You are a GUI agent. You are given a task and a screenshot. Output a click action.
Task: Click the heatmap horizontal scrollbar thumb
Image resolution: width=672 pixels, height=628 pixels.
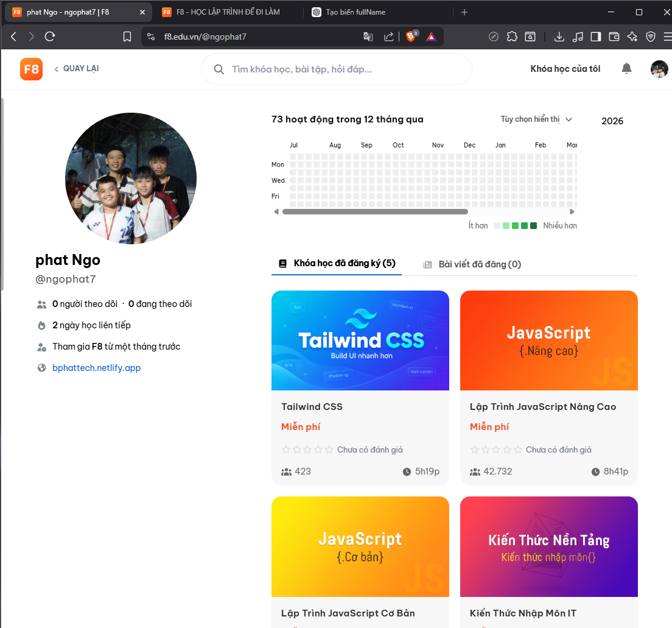click(x=375, y=211)
